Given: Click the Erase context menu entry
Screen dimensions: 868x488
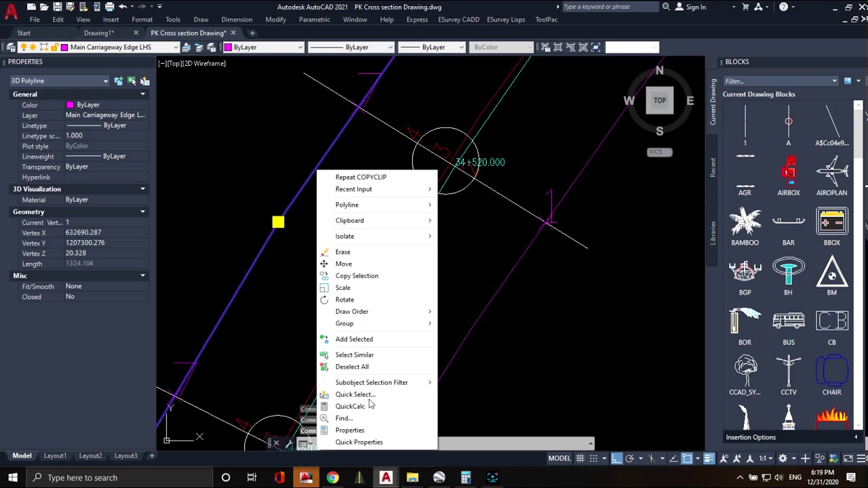Looking at the screenshot, I should click(377, 251).
